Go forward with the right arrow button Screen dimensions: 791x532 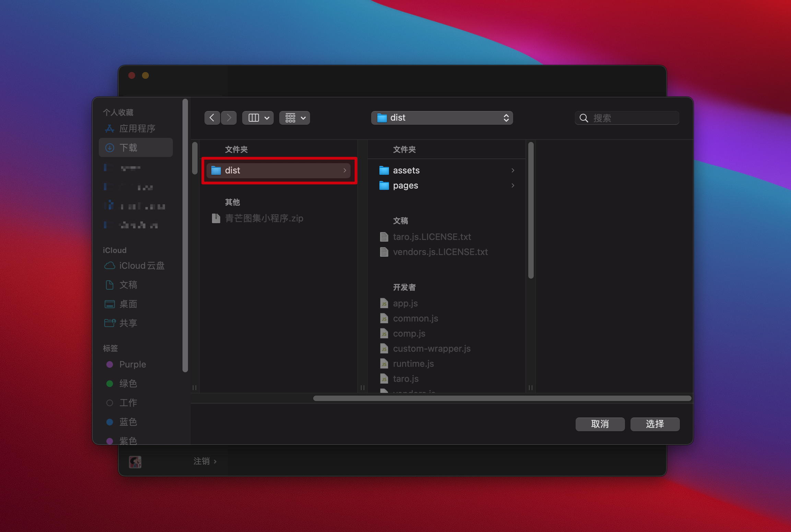[229, 118]
